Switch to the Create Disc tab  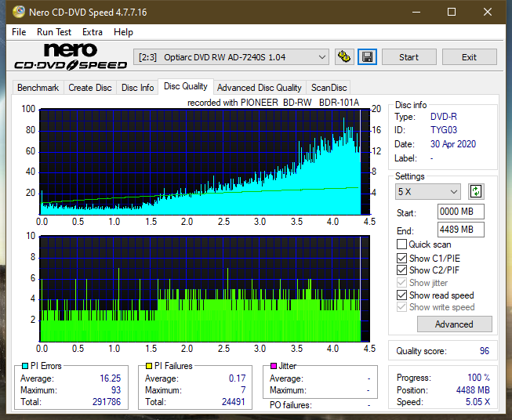(90, 88)
